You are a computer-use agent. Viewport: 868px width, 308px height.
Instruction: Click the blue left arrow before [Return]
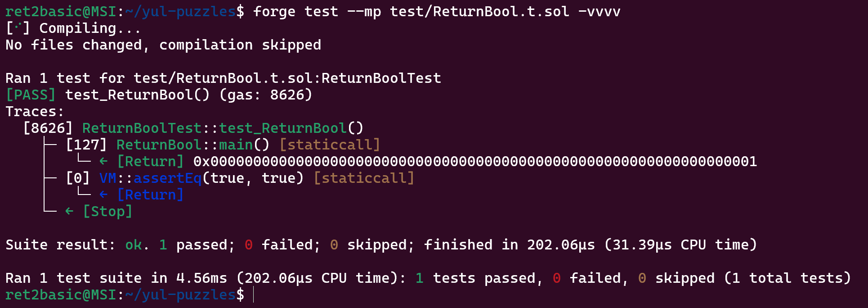click(103, 195)
